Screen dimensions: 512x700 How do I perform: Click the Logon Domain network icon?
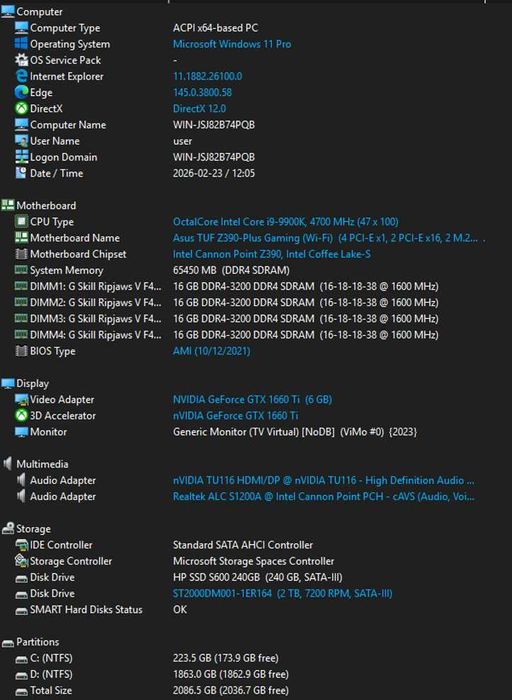click(x=21, y=157)
